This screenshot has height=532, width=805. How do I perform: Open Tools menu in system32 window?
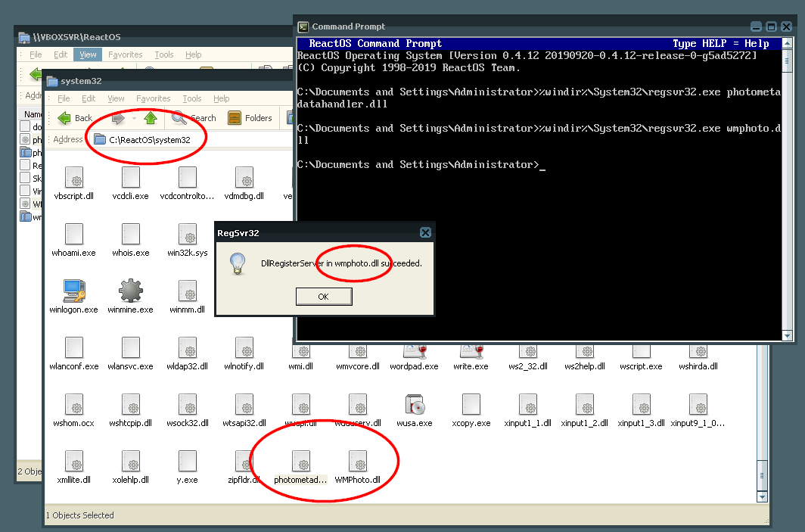[192, 98]
